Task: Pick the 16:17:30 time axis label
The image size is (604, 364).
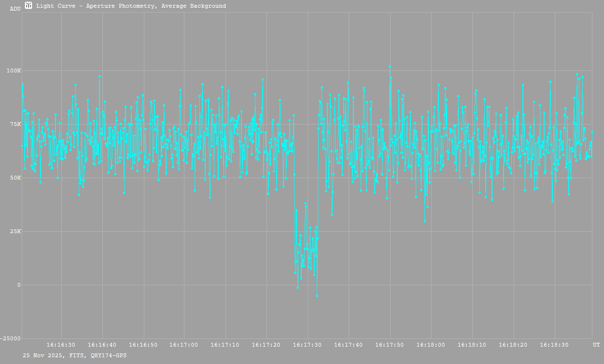Action: tap(307, 345)
